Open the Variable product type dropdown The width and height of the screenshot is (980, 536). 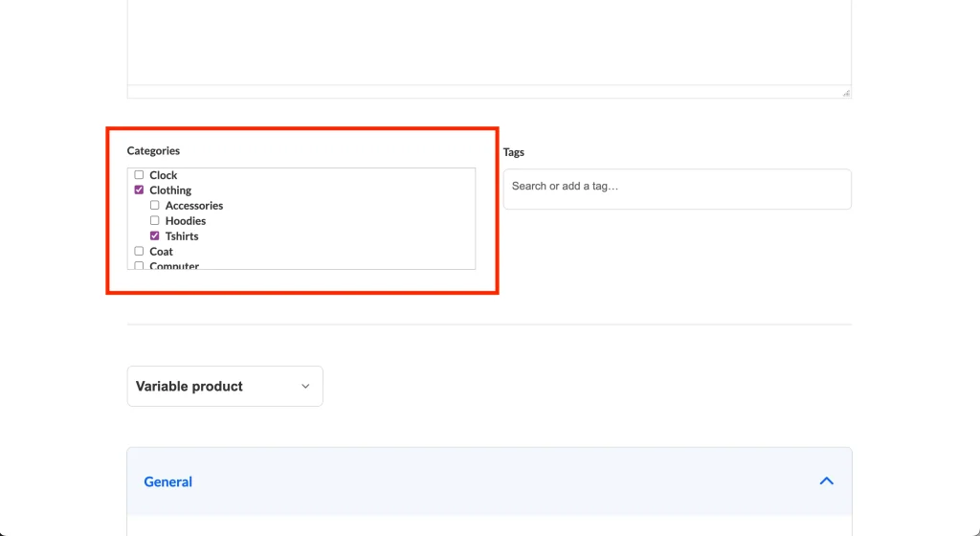[224, 387]
